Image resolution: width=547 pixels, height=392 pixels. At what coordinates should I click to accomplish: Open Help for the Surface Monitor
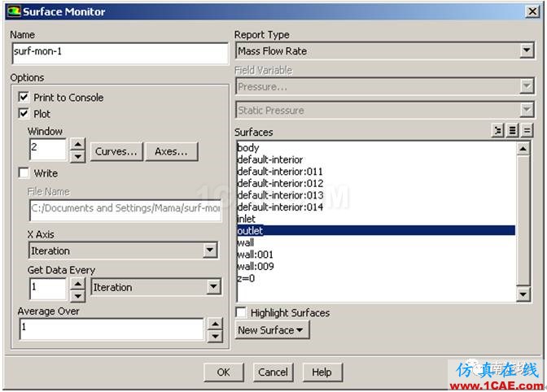tap(322, 372)
